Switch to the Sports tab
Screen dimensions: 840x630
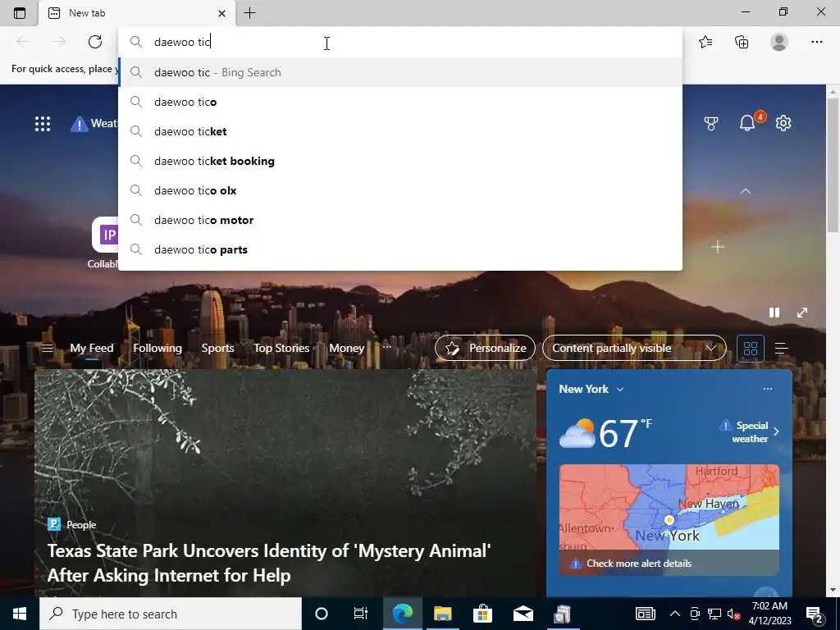(x=217, y=348)
